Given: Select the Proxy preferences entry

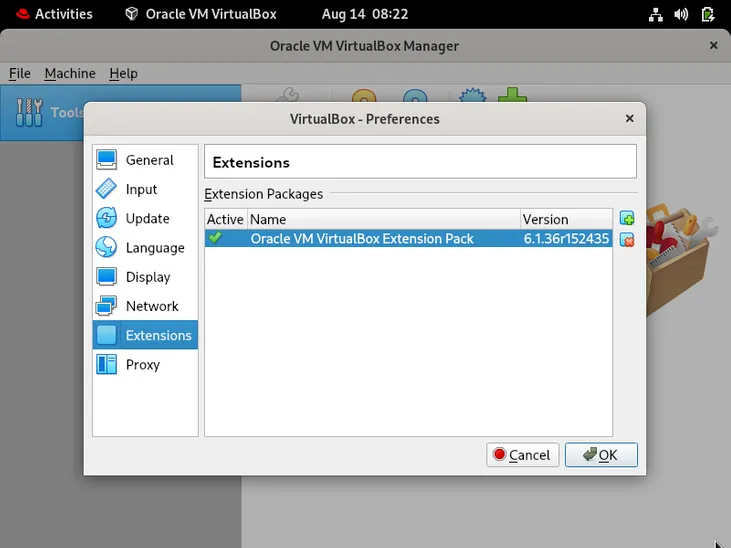Looking at the screenshot, I should click(x=142, y=365).
